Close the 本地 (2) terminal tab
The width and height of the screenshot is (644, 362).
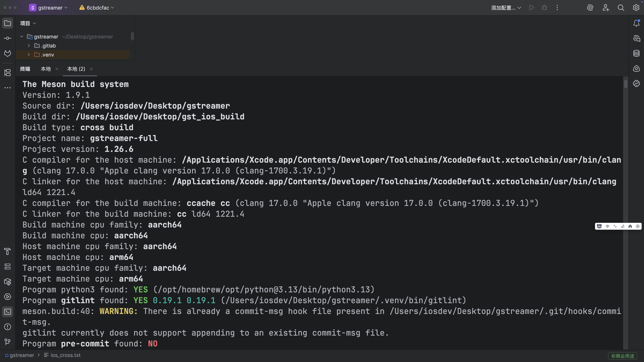click(91, 69)
